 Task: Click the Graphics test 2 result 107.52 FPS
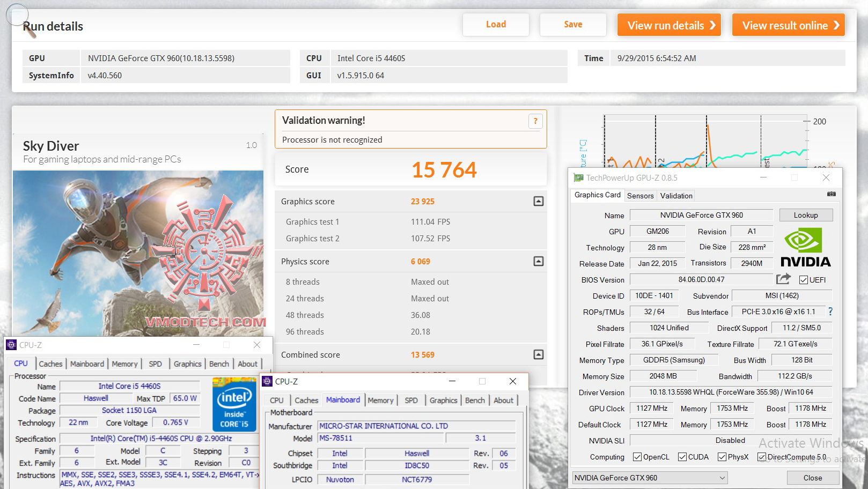tap(430, 239)
